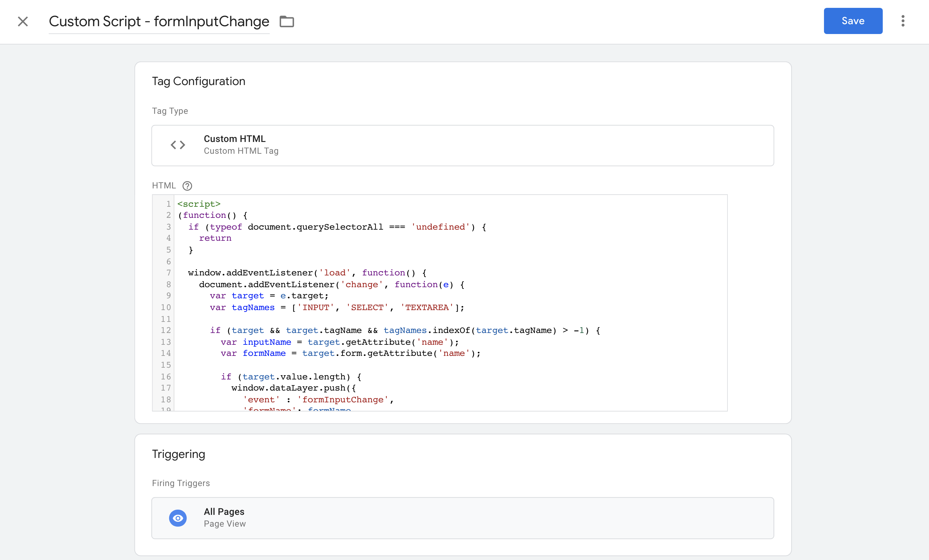This screenshot has height=560, width=929.
Task: Click the var formName code line
Action: (x=351, y=353)
